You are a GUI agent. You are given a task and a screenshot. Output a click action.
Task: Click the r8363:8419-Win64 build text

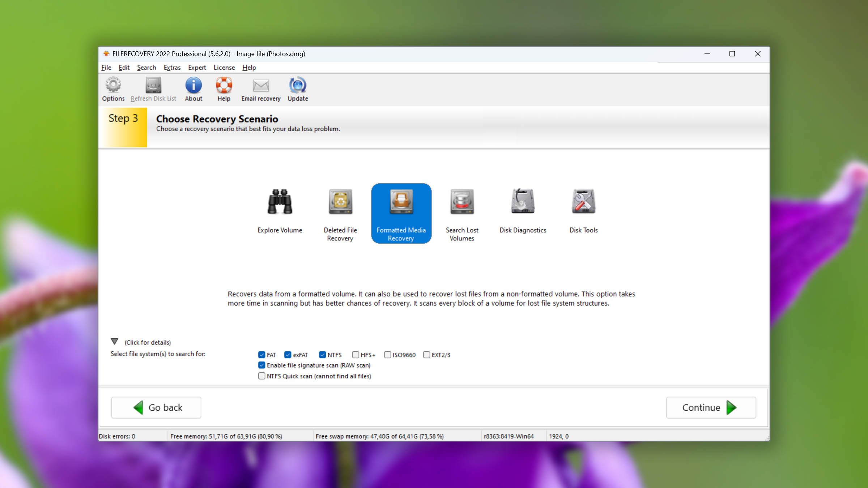click(509, 436)
